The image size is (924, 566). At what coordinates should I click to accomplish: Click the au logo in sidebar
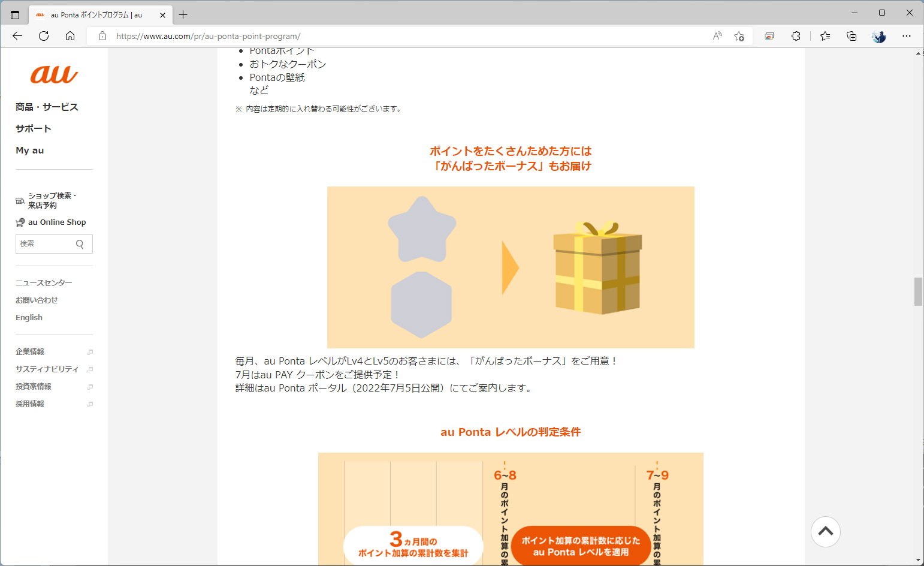(54, 74)
